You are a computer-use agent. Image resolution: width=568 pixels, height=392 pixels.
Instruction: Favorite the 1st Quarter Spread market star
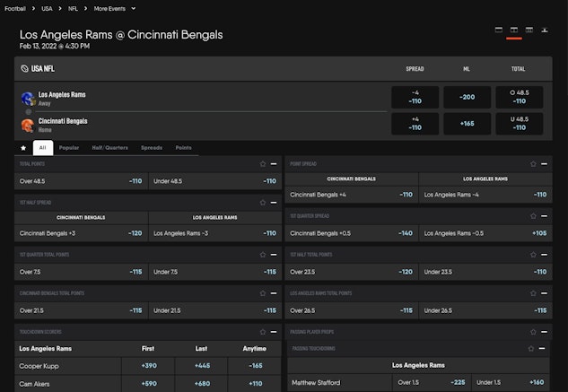click(x=533, y=216)
